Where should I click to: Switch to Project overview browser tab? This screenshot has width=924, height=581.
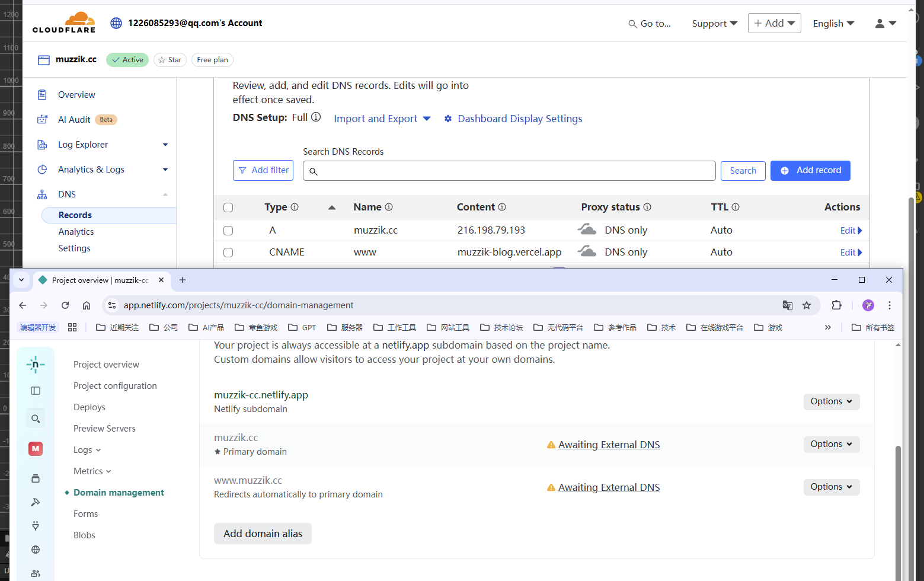click(102, 280)
